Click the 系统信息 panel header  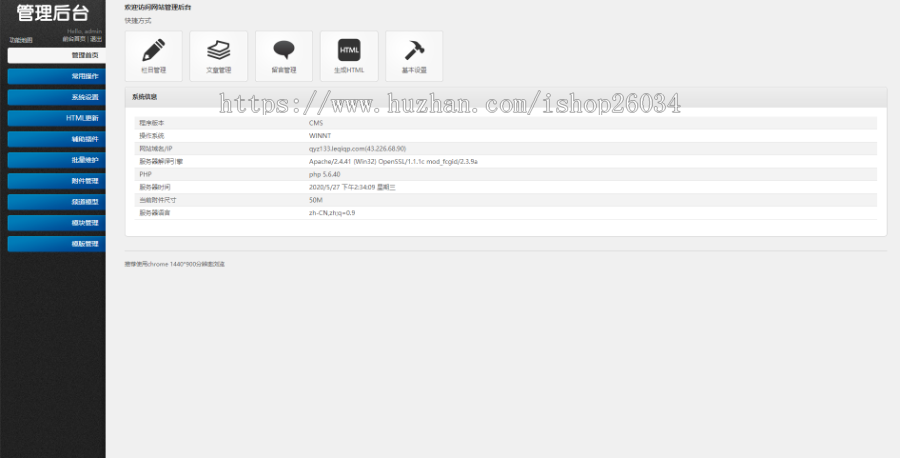coord(506,97)
